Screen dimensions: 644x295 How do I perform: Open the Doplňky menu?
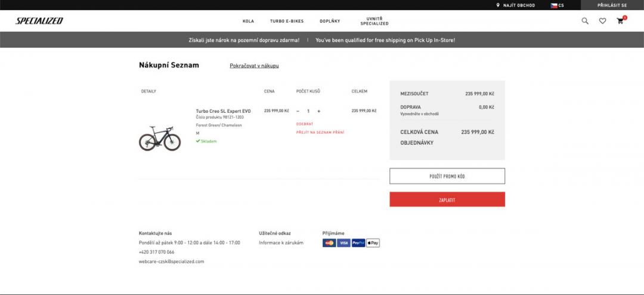point(330,21)
